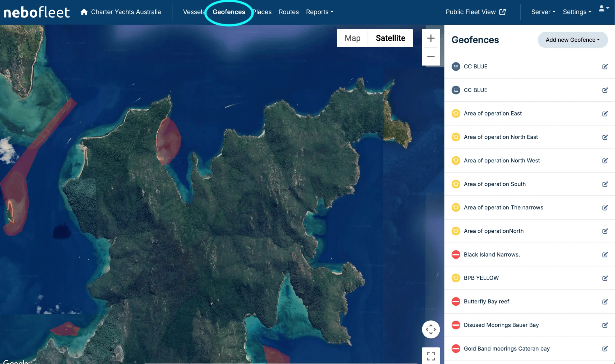Click the map zoom in plus button
Screen dimensions: 615x364
click(x=431, y=38)
